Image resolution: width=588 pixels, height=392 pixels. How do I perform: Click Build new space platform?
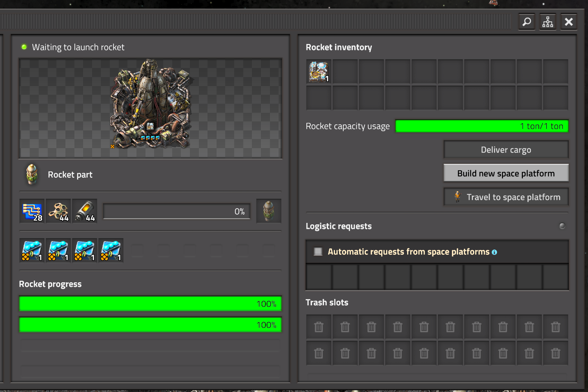click(506, 173)
